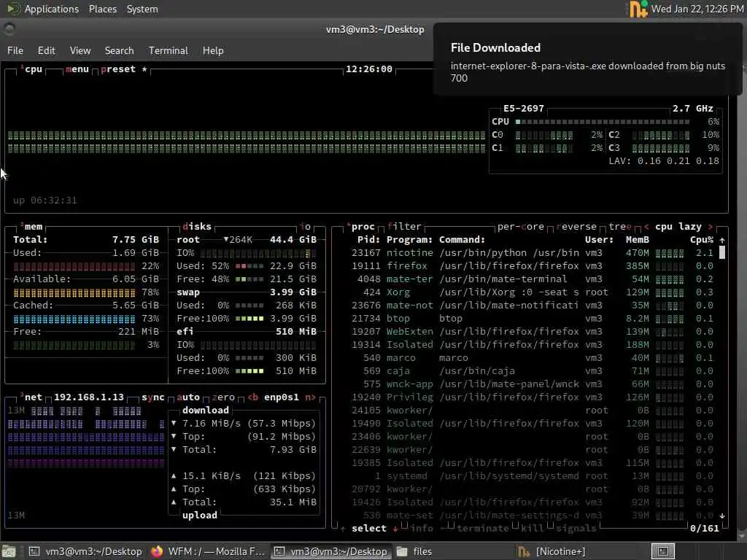Screen dimensions: 747x560
Task: Open btop menu button
Action: [77, 69]
